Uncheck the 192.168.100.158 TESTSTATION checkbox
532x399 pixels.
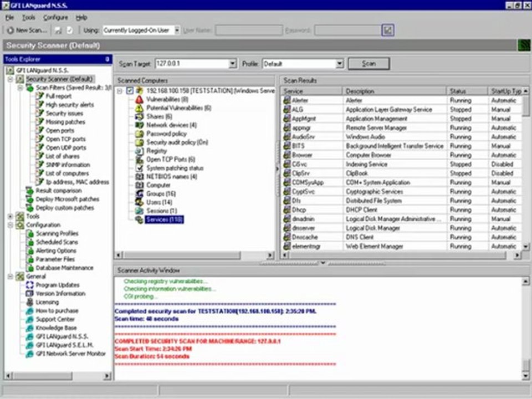click(x=130, y=90)
